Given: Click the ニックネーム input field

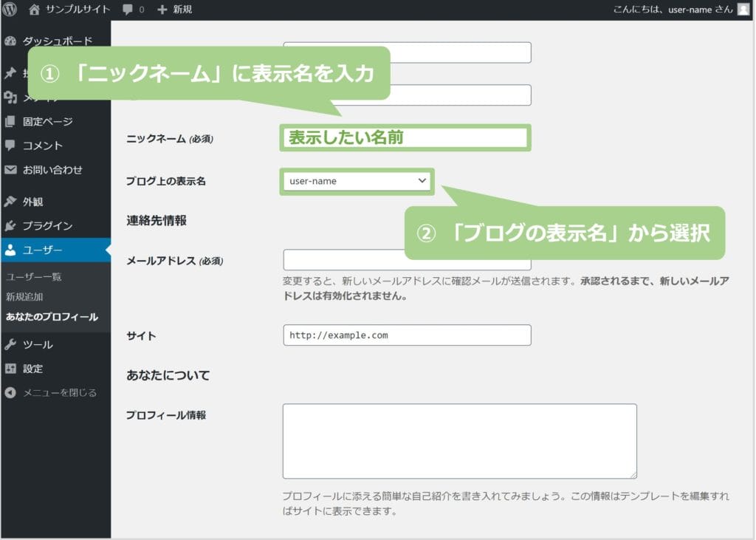Looking at the screenshot, I should click(x=405, y=138).
